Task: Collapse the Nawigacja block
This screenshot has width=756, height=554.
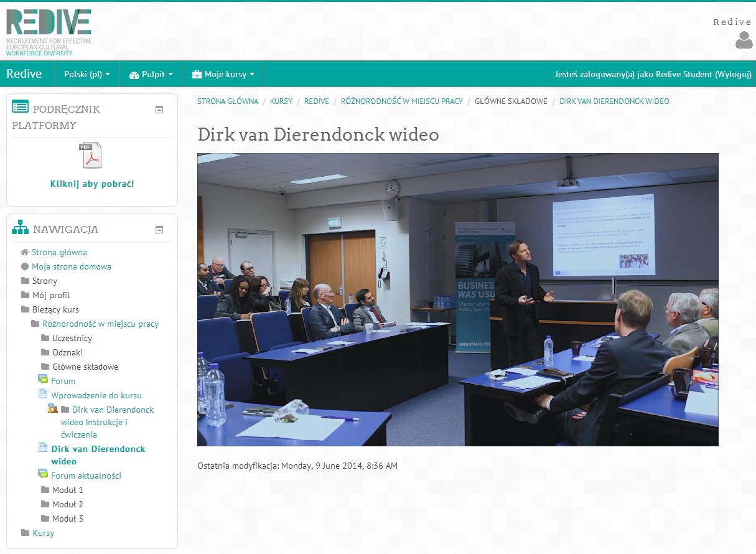Action: click(159, 230)
